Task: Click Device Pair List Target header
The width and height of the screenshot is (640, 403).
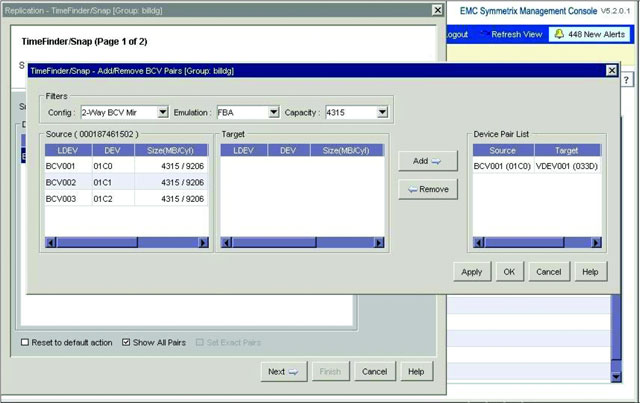Action: coord(567,151)
